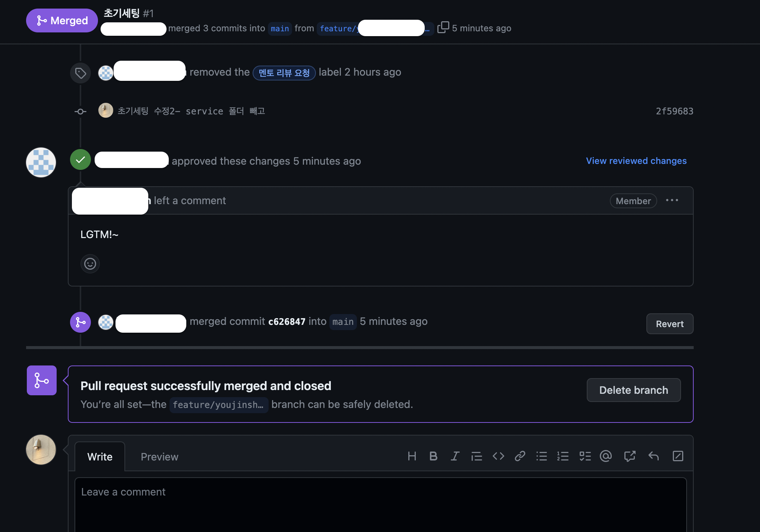
Task: Insert a saved reply
Action: (653, 456)
